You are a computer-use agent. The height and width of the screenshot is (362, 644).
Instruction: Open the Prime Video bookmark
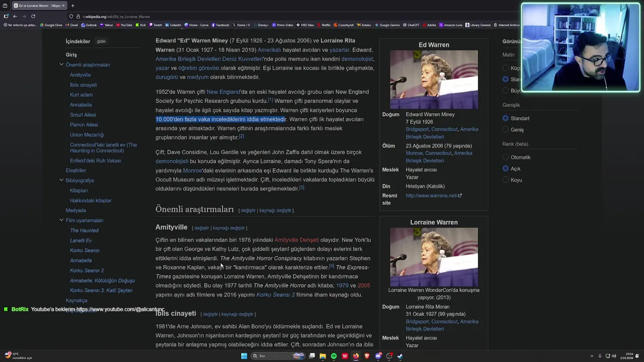pos(282,25)
